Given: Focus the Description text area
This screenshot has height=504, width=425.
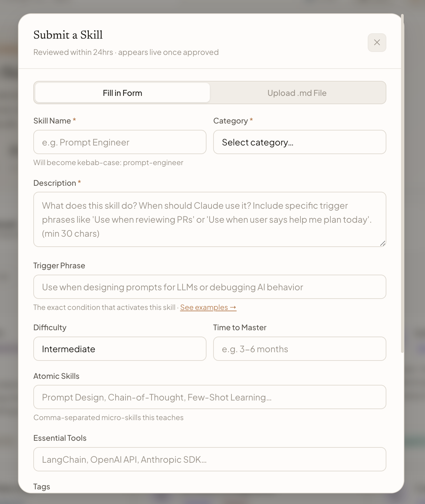Looking at the screenshot, I should [x=210, y=219].
